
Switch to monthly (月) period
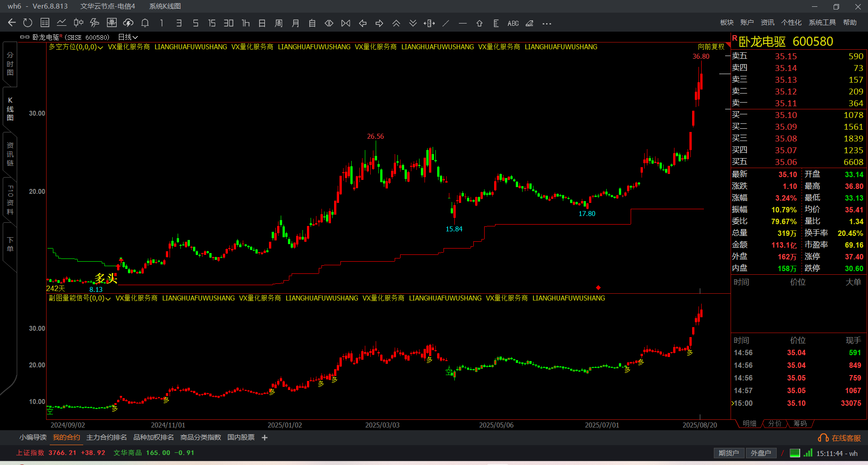(x=296, y=23)
